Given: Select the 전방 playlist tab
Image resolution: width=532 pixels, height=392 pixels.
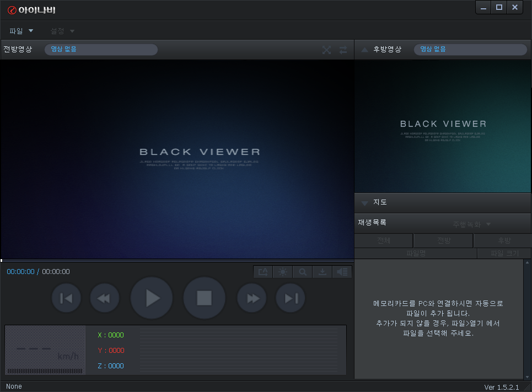Looking at the screenshot, I should click(x=443, y=241).
